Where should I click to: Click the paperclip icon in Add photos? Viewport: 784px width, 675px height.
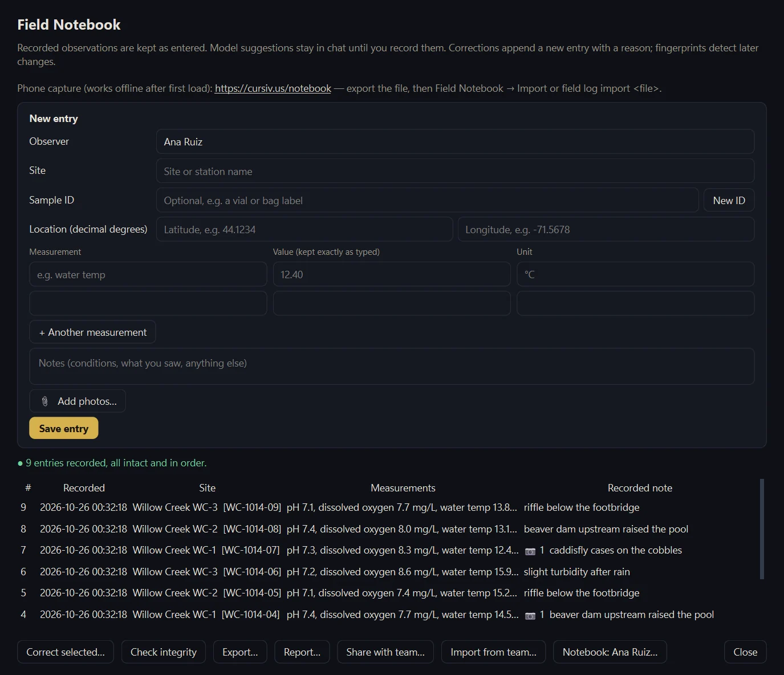(45, 401)
